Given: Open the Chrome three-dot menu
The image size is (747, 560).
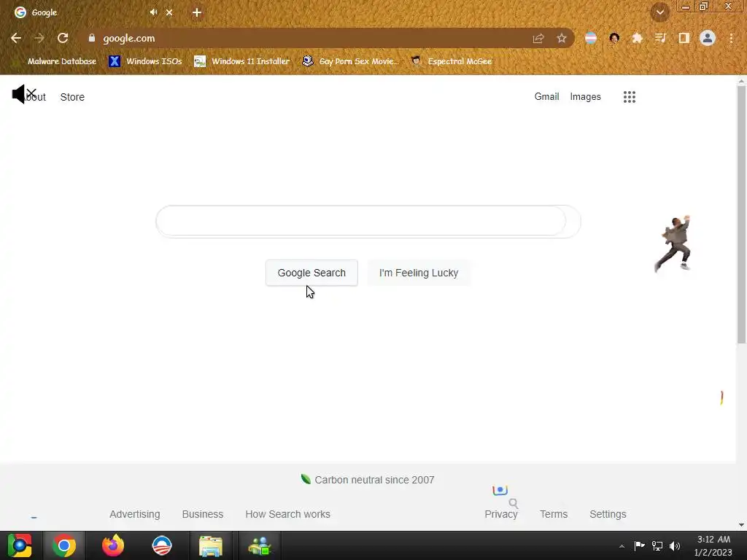Looking at the screenshot, I should pyautogui.click(x=731, y=39).
